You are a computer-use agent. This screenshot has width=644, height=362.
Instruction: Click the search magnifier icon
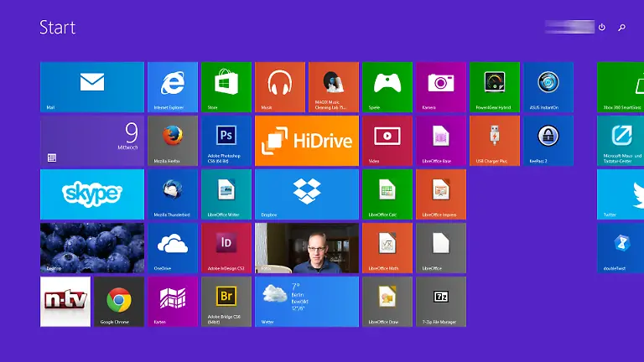coord(622,28)
